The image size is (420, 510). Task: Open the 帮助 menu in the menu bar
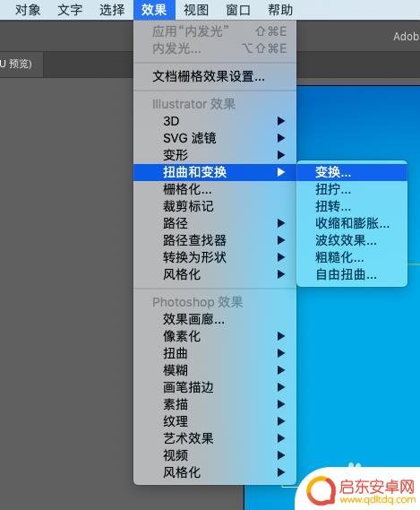click(280, 10)
